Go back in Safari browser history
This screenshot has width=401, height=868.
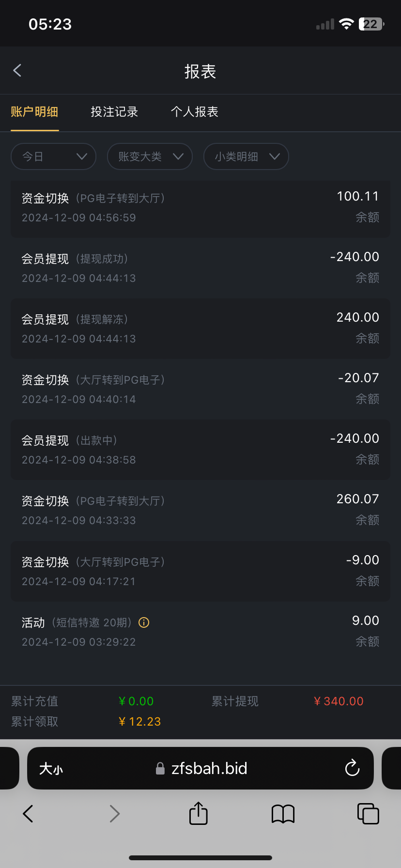click(x=28, y=814)
